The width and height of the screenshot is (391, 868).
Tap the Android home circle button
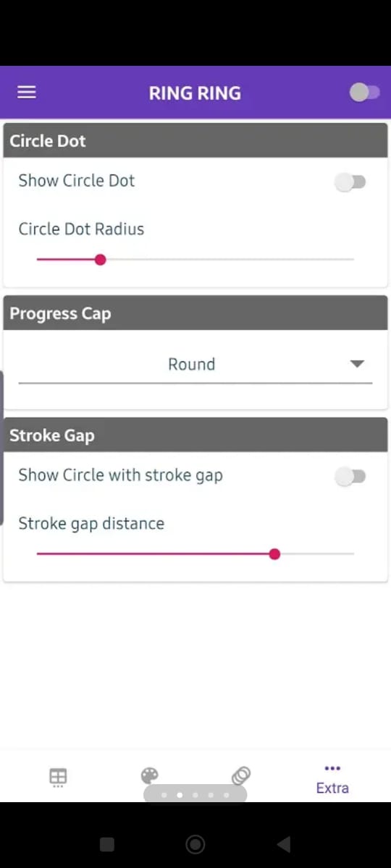195,844
